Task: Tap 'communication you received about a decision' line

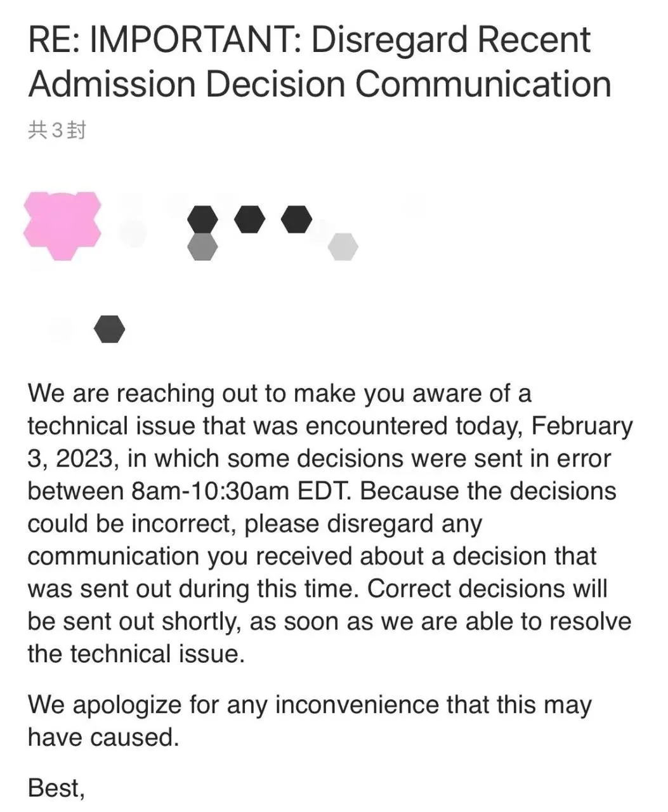Action: click(x=311, y=556)
